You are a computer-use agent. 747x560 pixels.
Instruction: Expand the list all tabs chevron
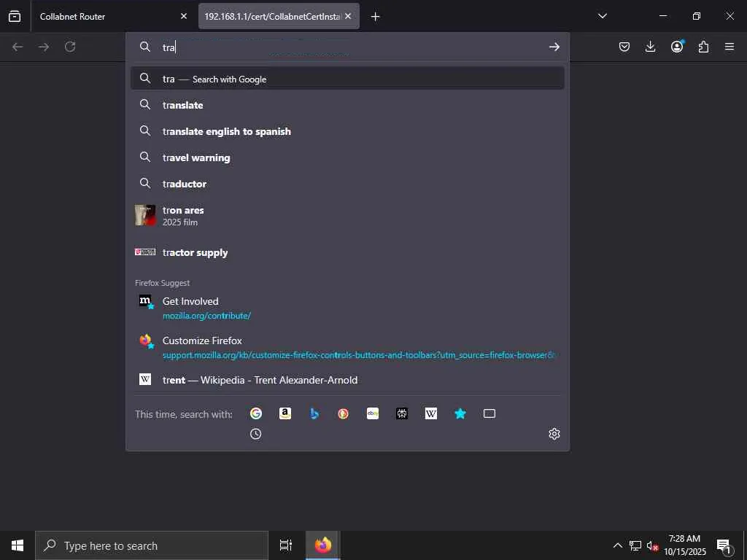(602, 16)
